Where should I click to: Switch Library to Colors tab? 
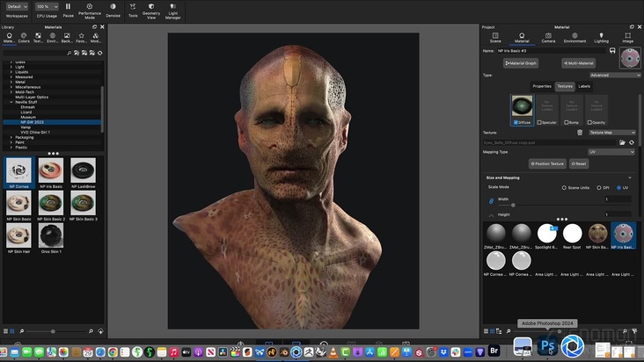click(x=24, y=38)
